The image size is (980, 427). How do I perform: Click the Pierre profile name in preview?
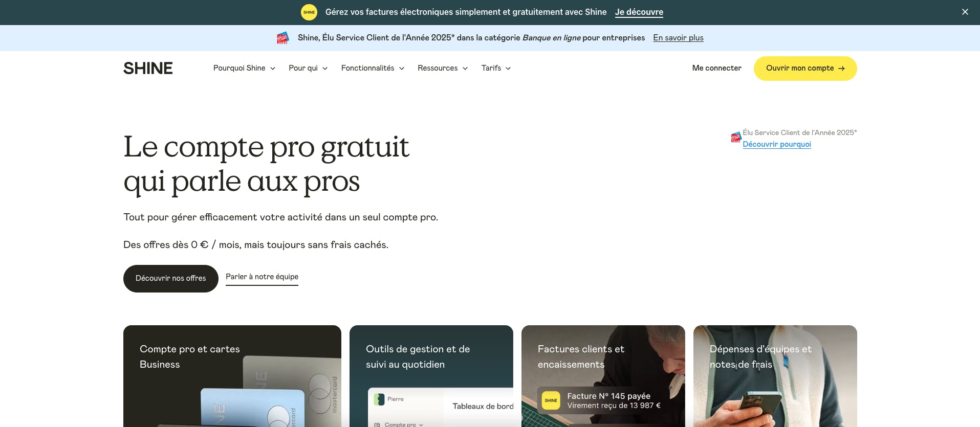pos(395,399)
